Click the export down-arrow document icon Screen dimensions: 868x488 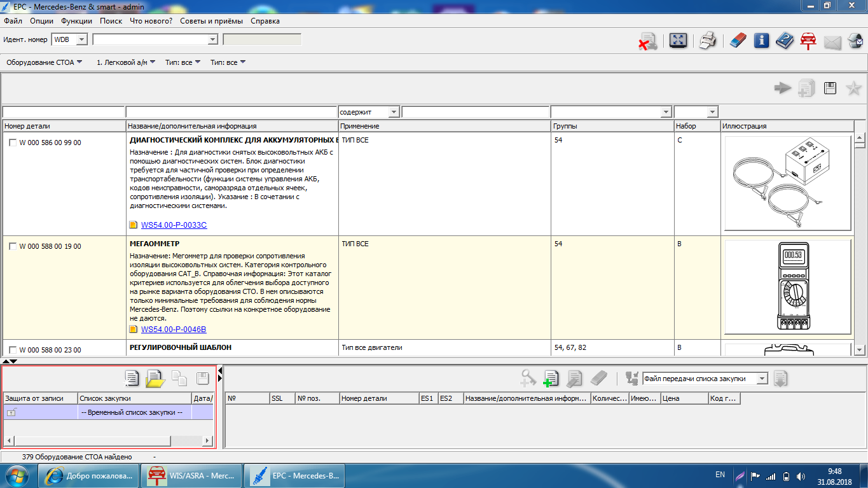click(x=781, y=379)
